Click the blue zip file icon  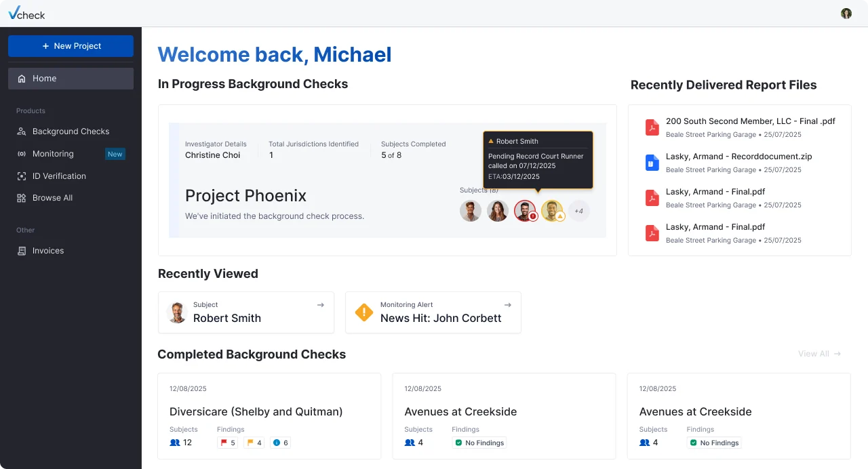[652, 163]
